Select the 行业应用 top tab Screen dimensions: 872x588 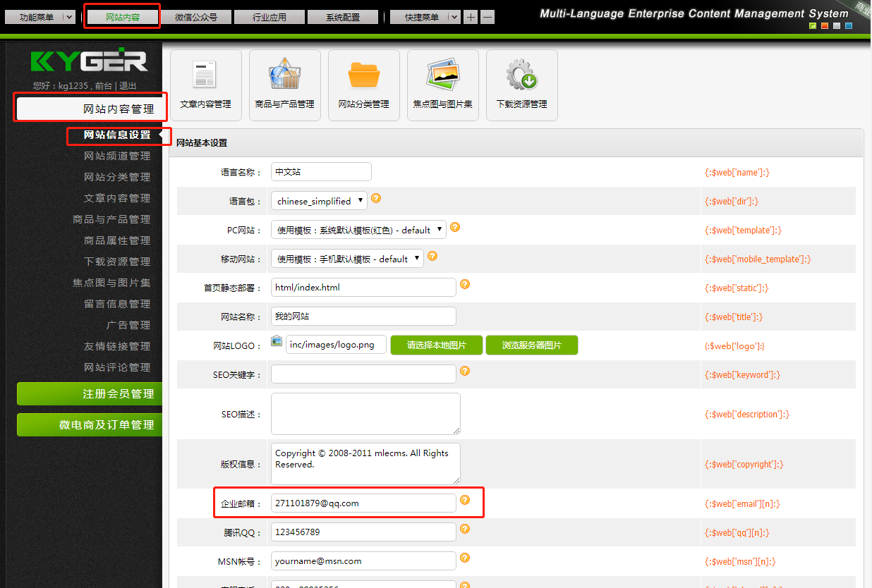point(270,17)
